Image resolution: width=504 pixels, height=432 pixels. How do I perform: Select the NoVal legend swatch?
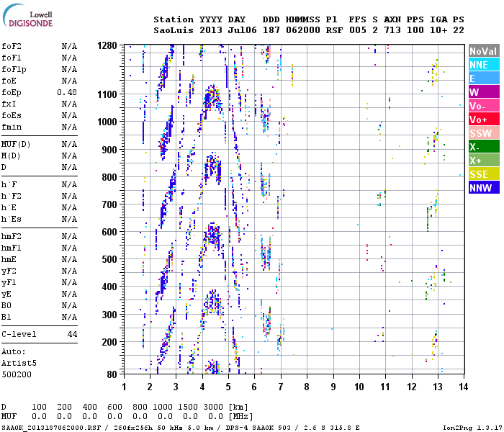coord(484,51)
